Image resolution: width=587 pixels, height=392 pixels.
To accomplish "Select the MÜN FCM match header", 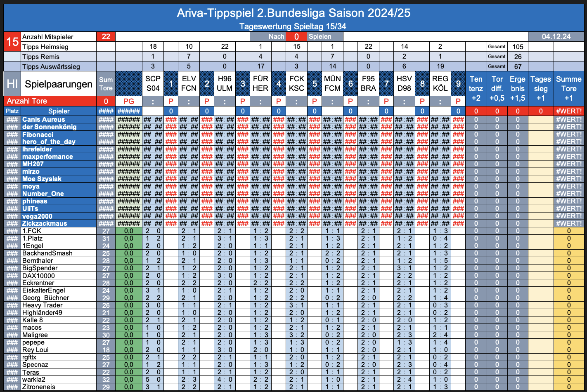I will coord(332,83).
